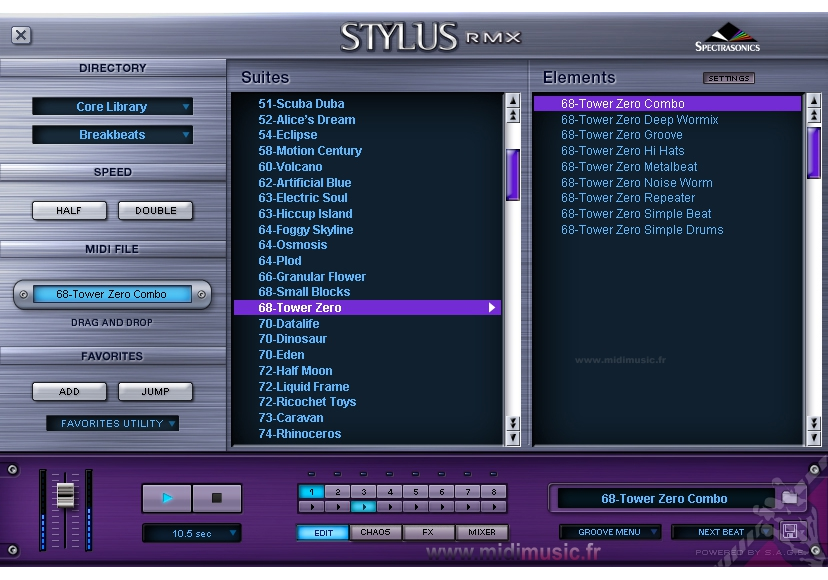Select part 2 button

tap(338, 492)
